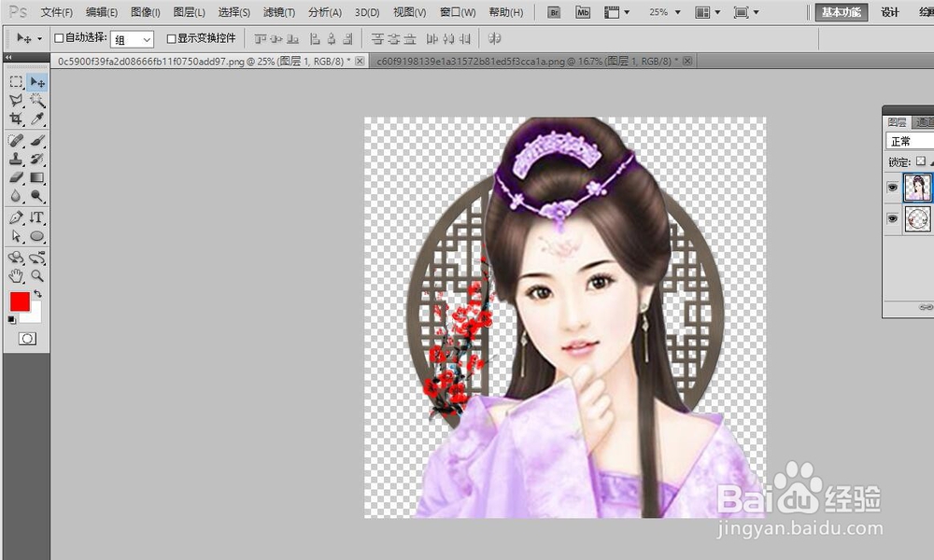This screenshot has width=934, height=560.
Task: Select the Spot Healing Brush tool
Action: pyautogui.click(x=16, y=140)
